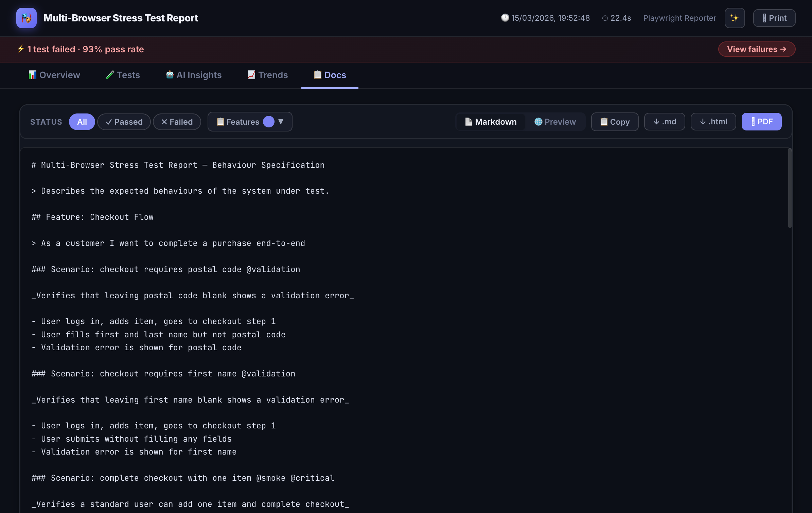
Task: Click the checkmark icon on Passed
Action: [x=109, y=122]
